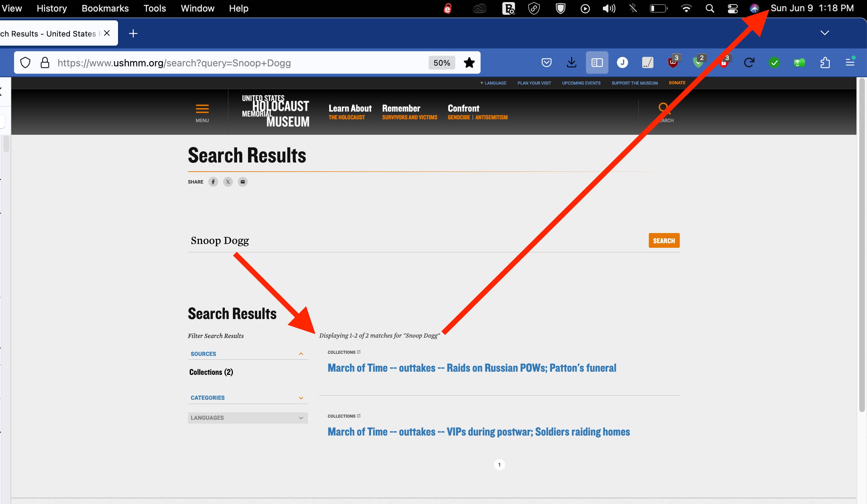867x504 pixels.
Task: Click PLAN YOUR VISIT link
Action: [x=534, y=83]
